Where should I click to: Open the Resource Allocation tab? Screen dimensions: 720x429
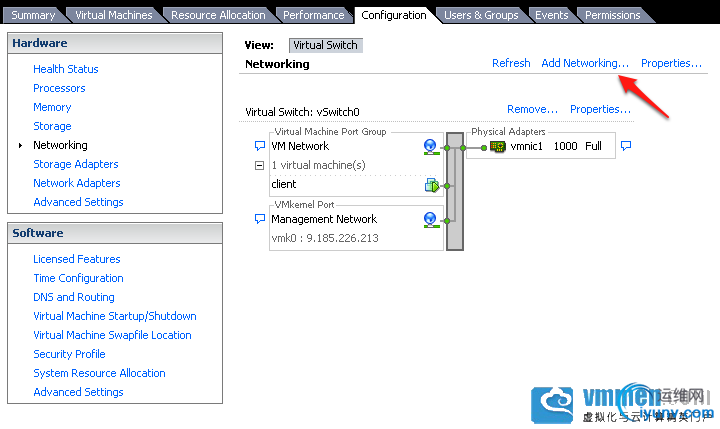218,15
